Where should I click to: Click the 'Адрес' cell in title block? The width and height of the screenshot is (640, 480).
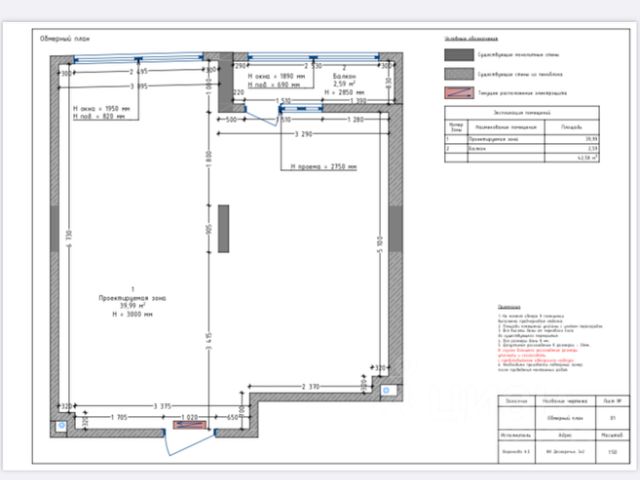(x=565, y=435)
